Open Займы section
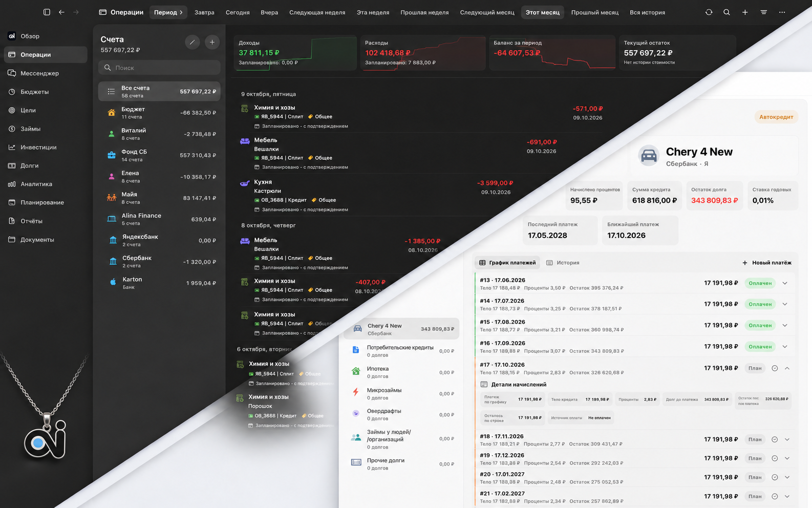812x508 pixels. point(45,129)
